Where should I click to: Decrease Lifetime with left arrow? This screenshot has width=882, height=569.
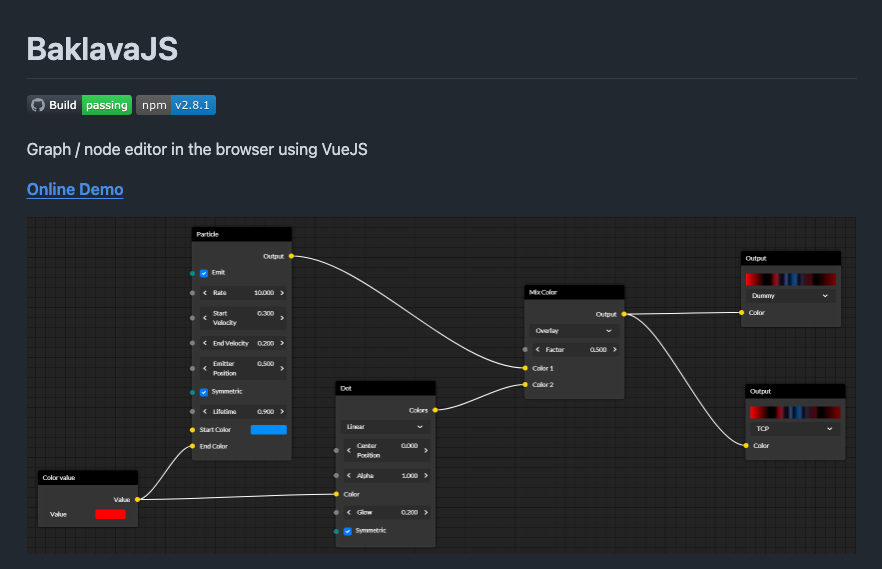click(205, 412)
